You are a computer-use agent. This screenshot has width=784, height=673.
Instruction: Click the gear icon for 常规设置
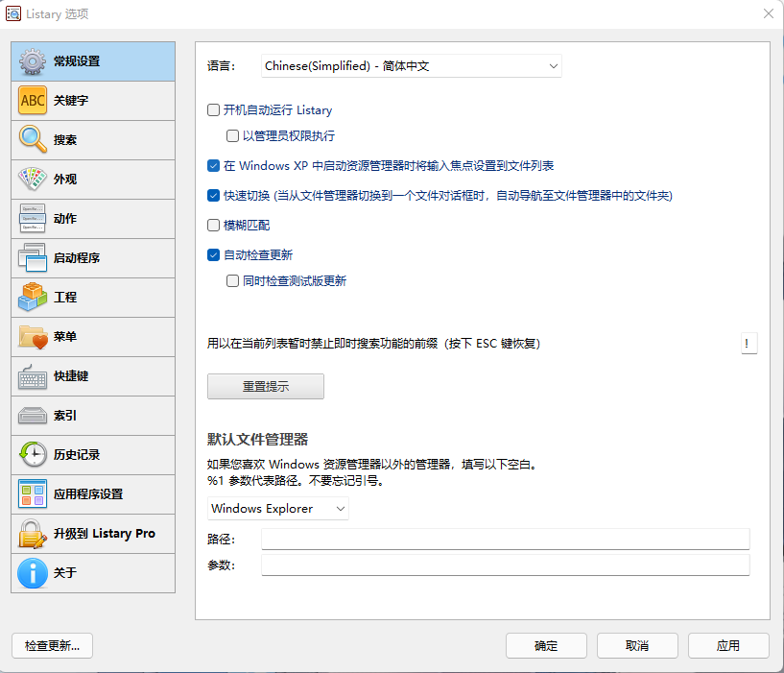point(33,61)
